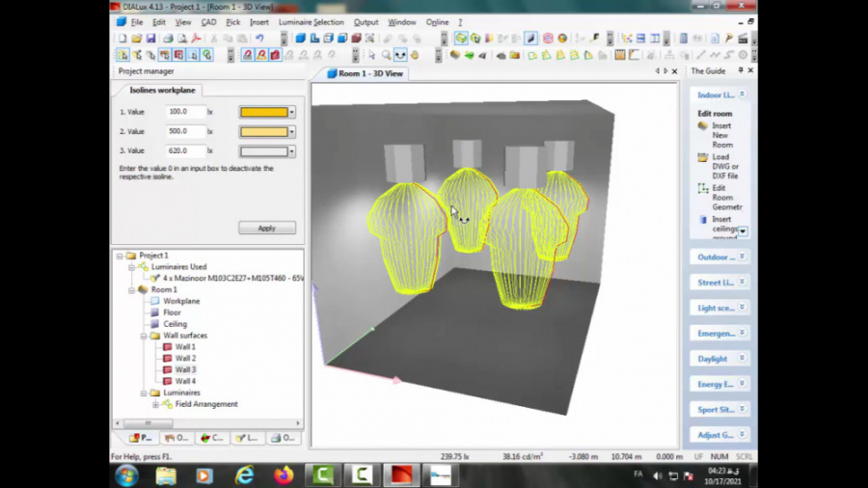Expand the Daylight section in The Guide
This screenshot has width=868, height=488.
(742, 359)
